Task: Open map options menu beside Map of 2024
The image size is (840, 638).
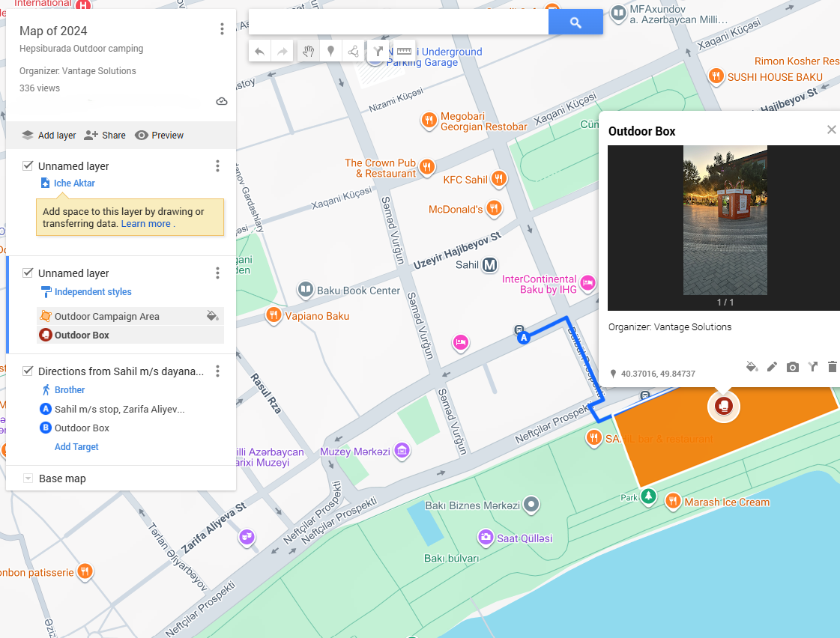Action: point(222,29)
